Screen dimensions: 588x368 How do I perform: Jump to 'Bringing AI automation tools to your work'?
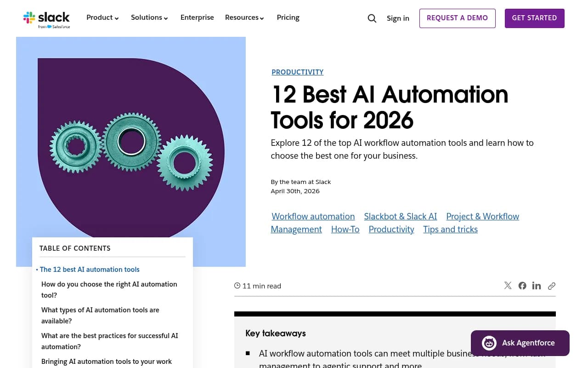pyautogui.click(x=107, y=362)
